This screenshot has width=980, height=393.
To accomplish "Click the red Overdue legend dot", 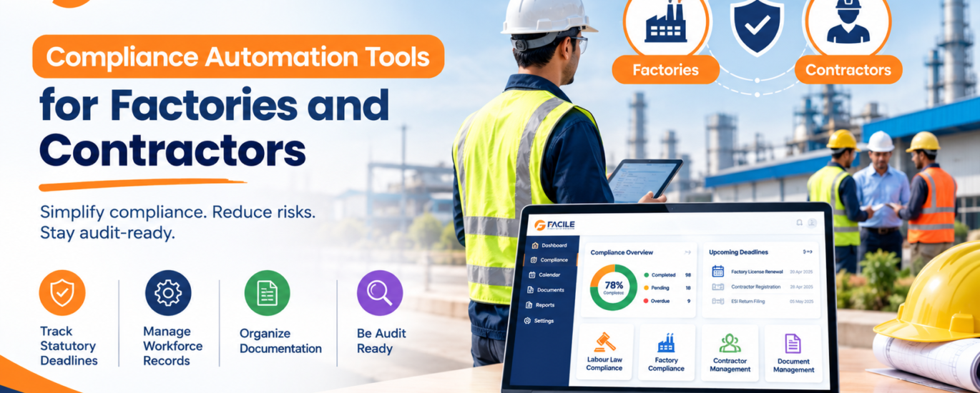I will (646, 301).
